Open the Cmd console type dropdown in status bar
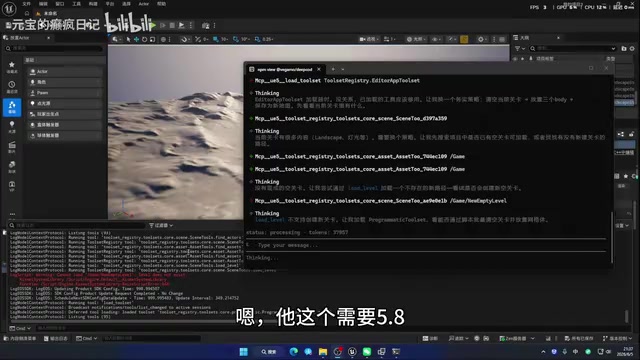This screenshot has width=640, height=360. click(x=86, y=338)
